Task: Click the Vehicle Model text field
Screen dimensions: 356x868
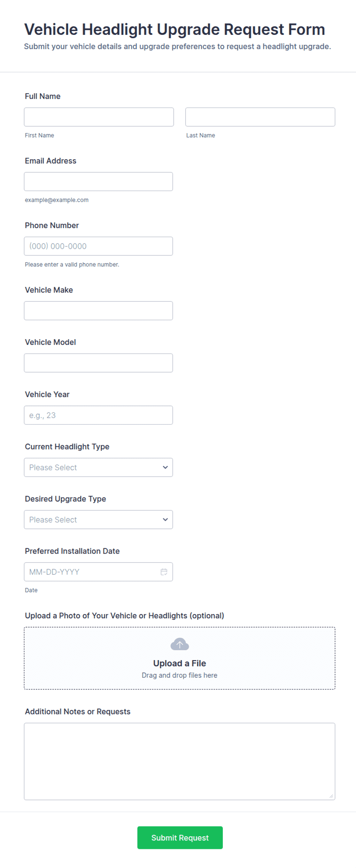Action: pos(98,363)
